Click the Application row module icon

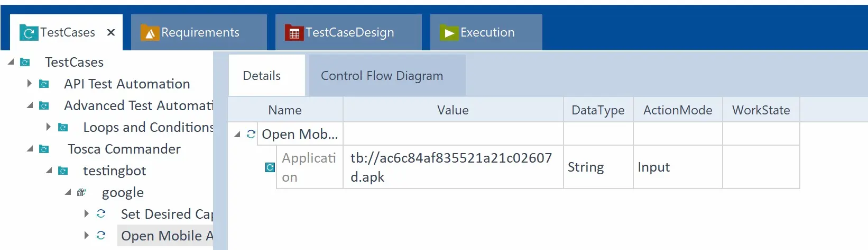270,167
